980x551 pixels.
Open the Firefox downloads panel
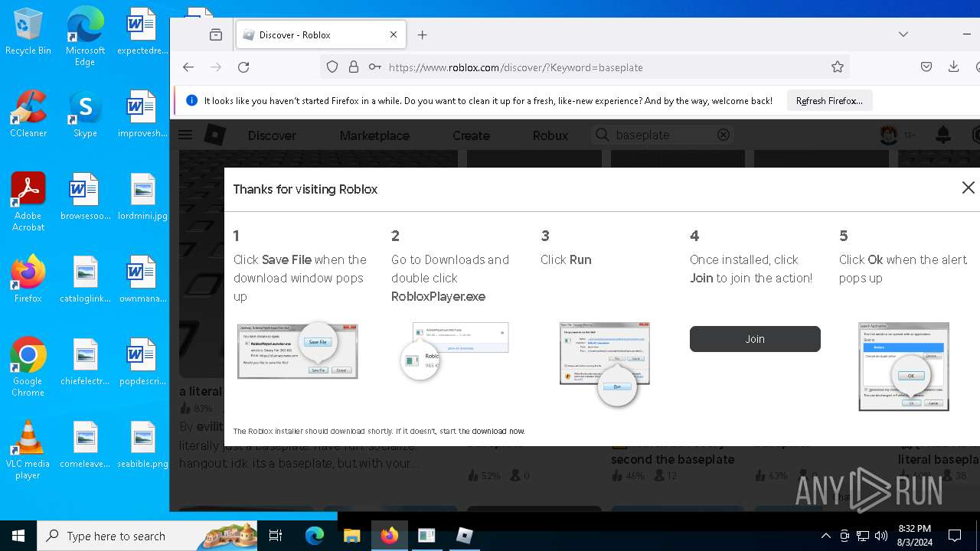[x=953, y=67]
